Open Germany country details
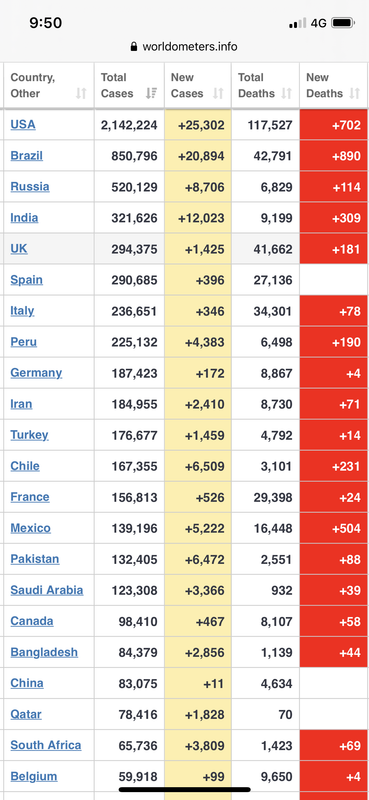Image resolution: width=369 pixels, height=800 pixels. pyautogui.click(x=36, y=373)
